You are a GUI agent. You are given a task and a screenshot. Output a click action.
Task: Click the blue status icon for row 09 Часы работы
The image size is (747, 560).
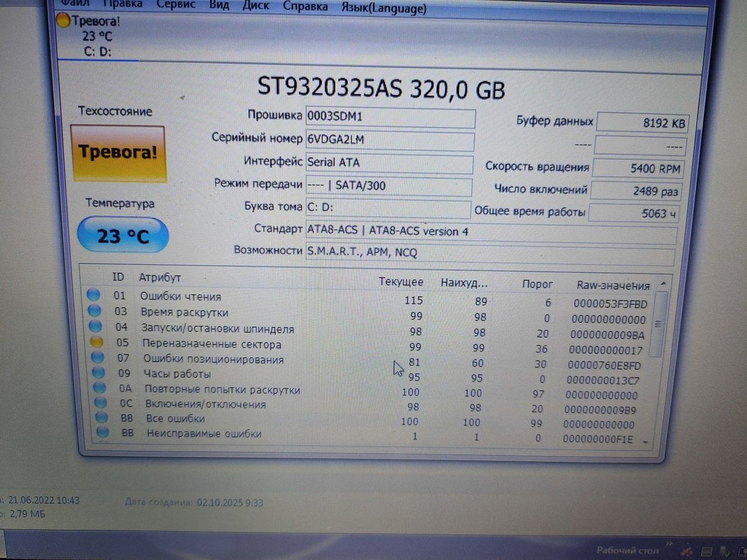coord(98,373)
